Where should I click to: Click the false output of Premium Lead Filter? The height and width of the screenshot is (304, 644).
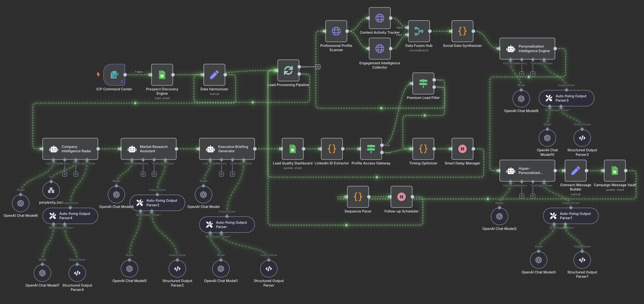click(x=434, y=87)
